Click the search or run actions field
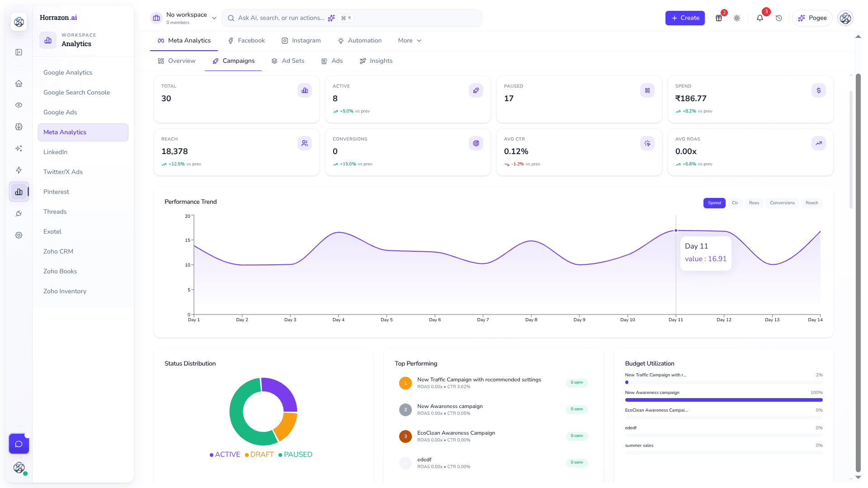868x488 pixels. [351, 18]
